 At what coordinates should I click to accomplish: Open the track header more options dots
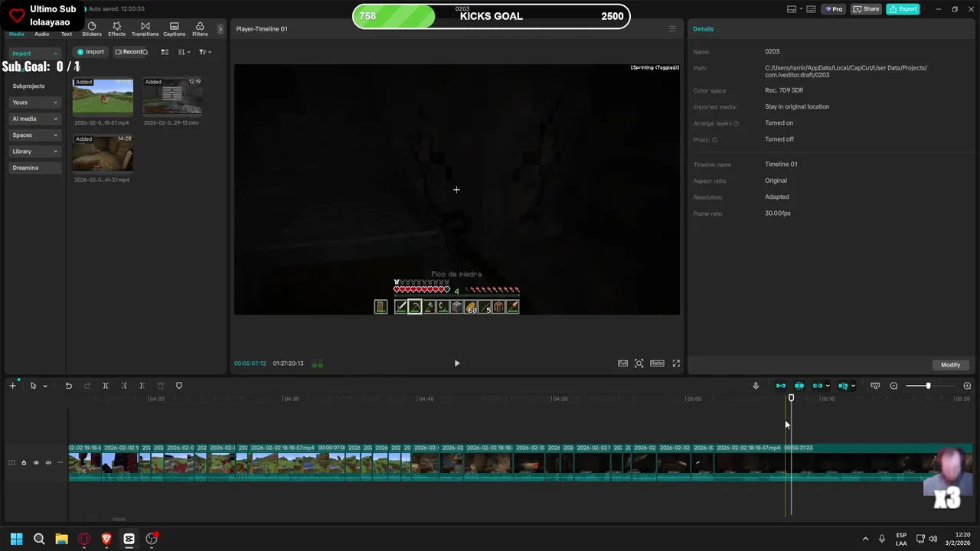[x=60, y=462]
